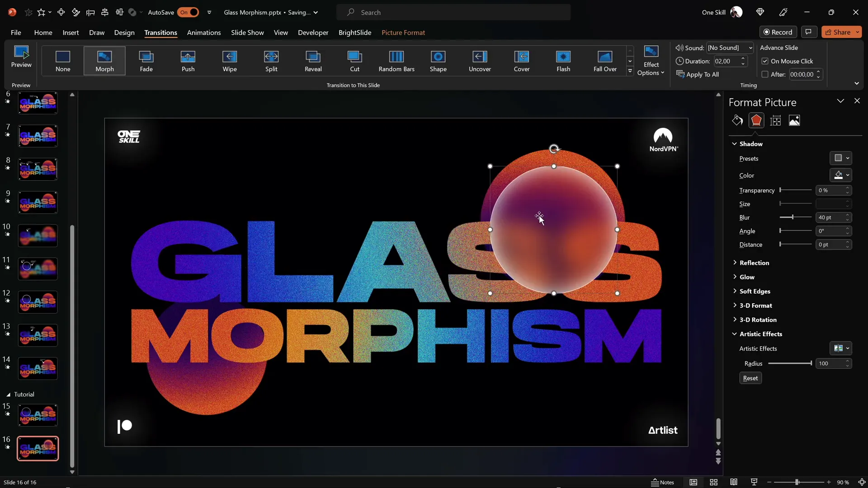Reset the artistic effects
The width and height of the screenshot is (868, 488).
(x=750, y=378)
